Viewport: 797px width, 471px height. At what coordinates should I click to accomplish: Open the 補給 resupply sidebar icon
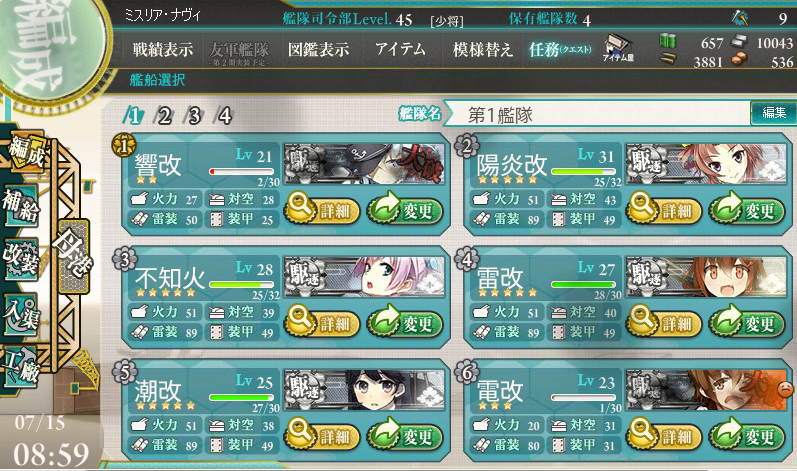[x=21, y=205]
